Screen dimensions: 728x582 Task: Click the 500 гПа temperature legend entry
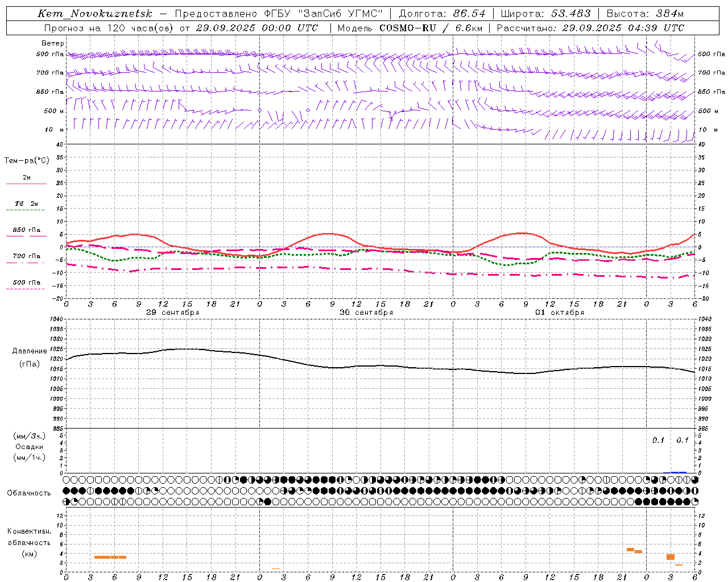(26, 282)
